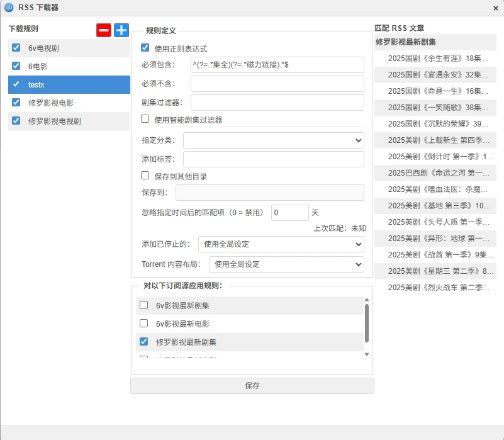Click the 保存 button
Image resolution: width=504 pixels, height=440 pixels.
pyautogui.click(x=252, y=386)
